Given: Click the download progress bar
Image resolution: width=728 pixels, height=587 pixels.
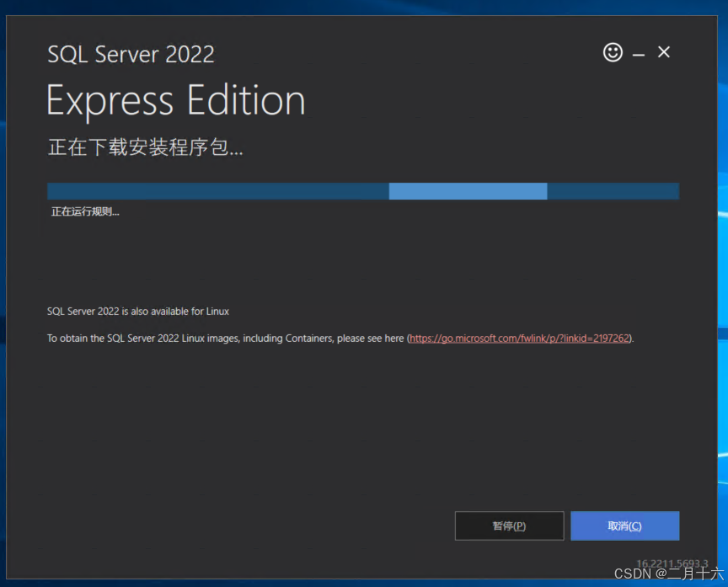Looking at the screenshot, I should click(x=363, y=191).
